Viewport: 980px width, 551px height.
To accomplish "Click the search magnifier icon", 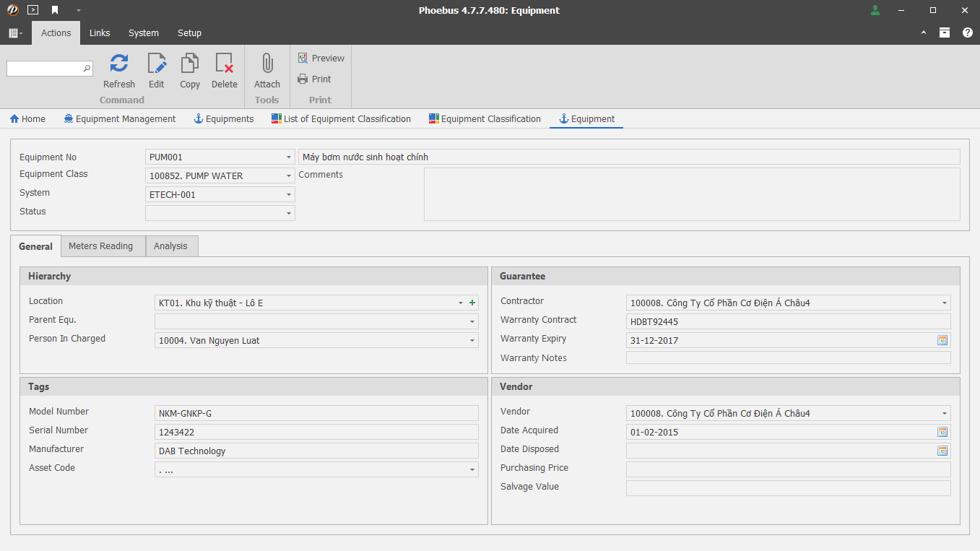I will coord(87,69).
